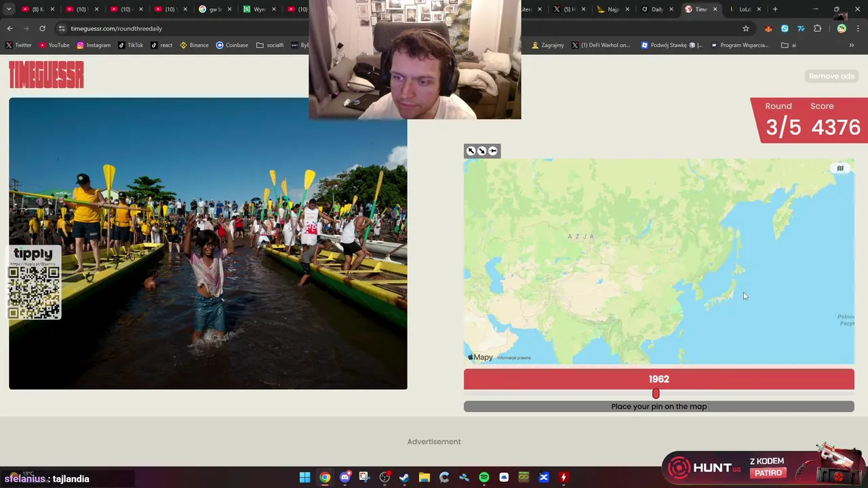Viewport: 868px width, 488px height.
Task: Open the Coinbase bookmark
Action: point(232,45)
